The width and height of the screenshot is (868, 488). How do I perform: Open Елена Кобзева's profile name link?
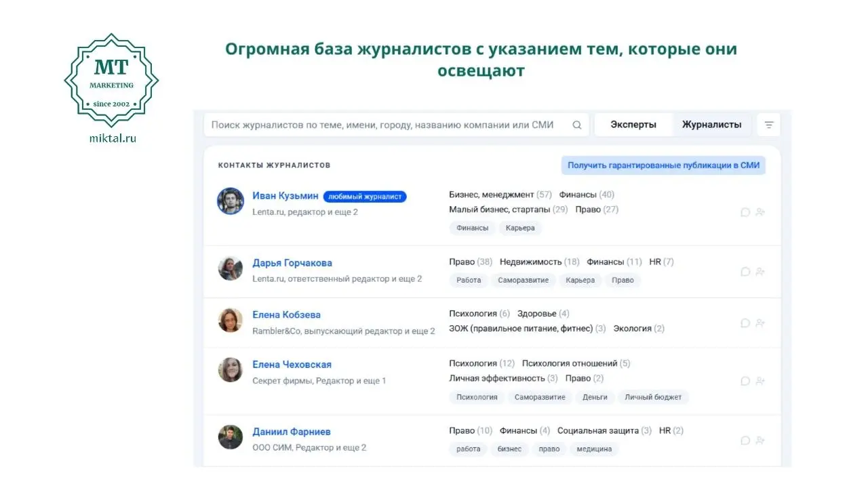coord(286,314)
